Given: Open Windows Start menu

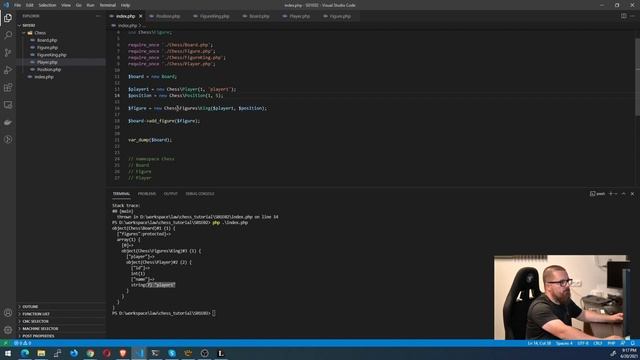Looking at the screenshot, I should [x=8, y=353].
